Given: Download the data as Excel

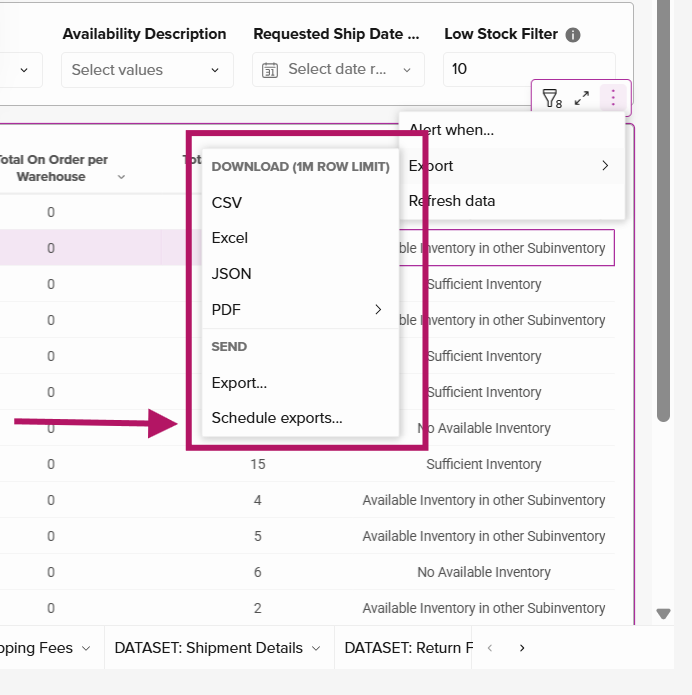Looking at the screenshot, I should pyautogui.click(x=301, y=238).
